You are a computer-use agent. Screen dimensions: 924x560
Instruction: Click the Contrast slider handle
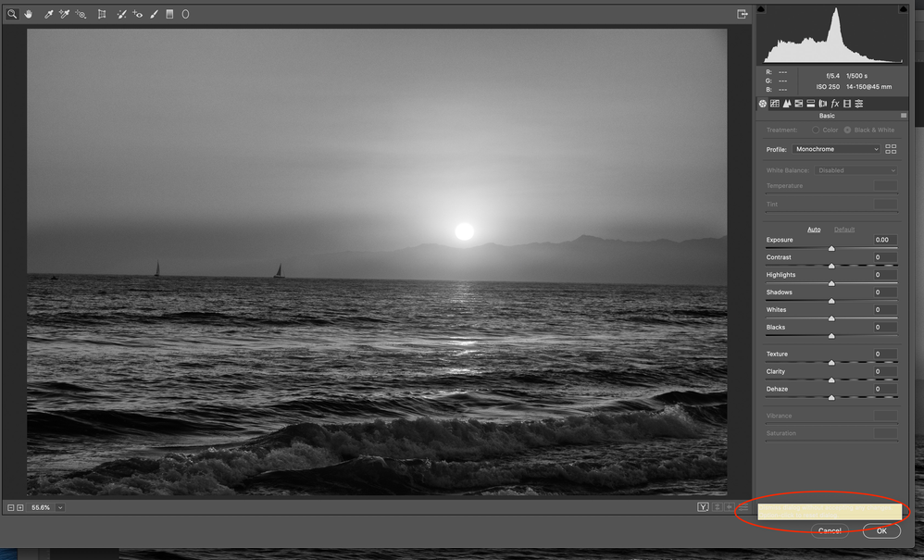coord(831,267)
